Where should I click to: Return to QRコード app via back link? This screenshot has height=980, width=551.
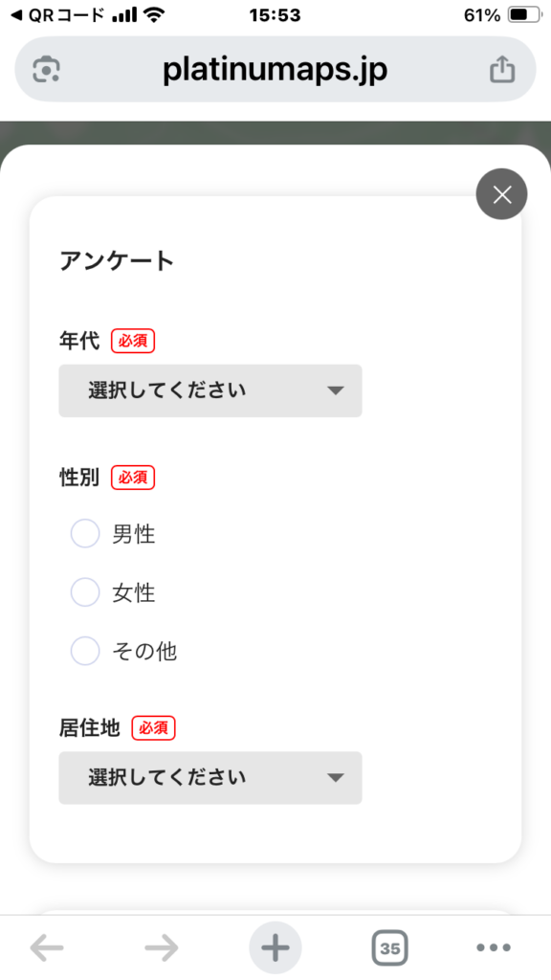(x=57, y=15)
